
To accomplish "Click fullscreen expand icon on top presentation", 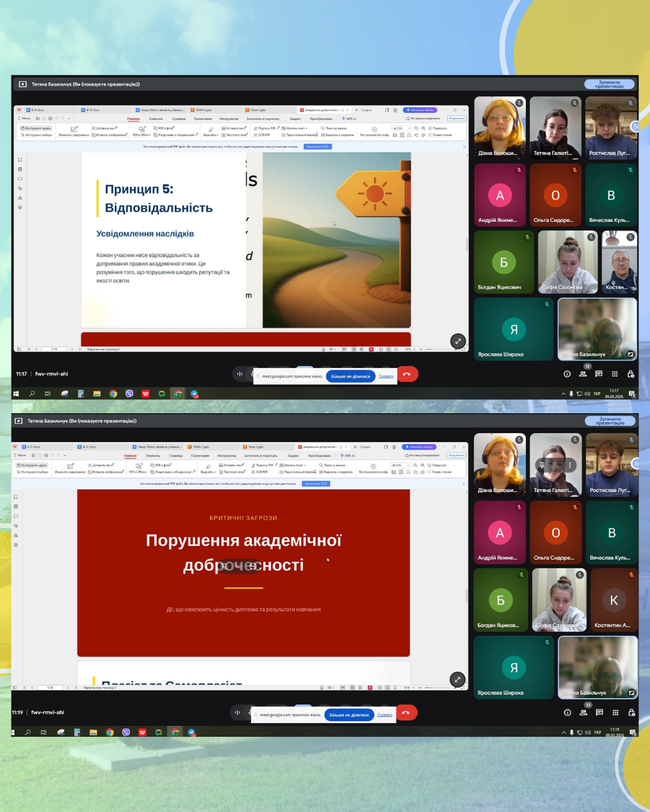I will (457, 341).
